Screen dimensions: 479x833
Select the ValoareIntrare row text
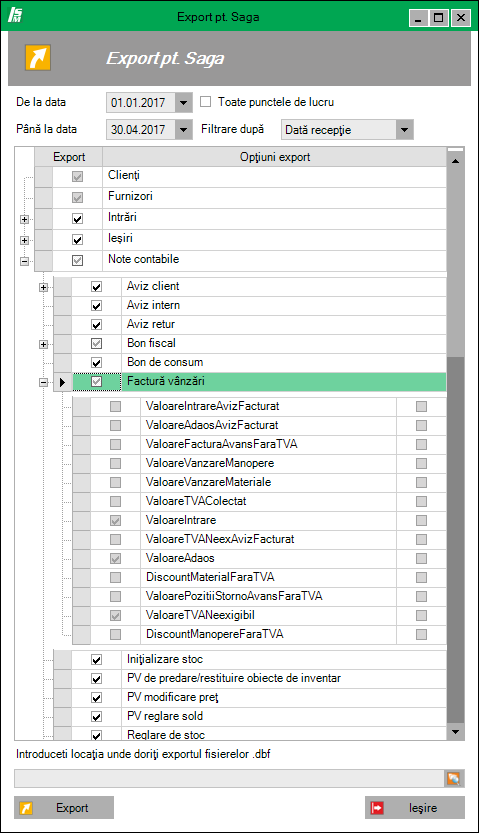tap(181, 520)
